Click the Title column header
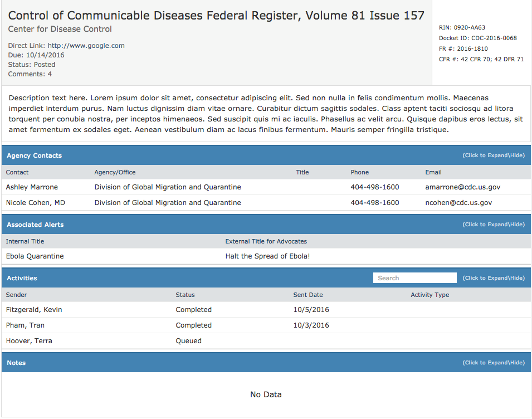This screenshot has width=532, height=419. click(x=302, y=172)
